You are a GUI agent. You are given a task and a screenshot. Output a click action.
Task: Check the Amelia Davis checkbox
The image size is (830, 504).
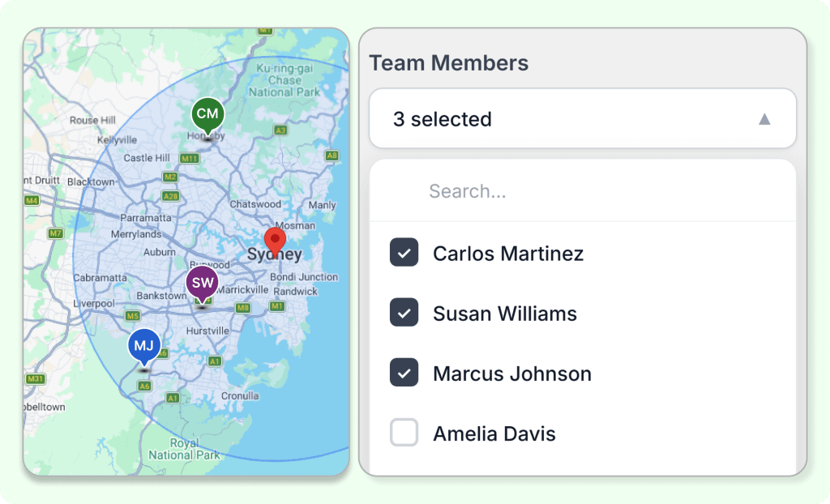point(404,433)
